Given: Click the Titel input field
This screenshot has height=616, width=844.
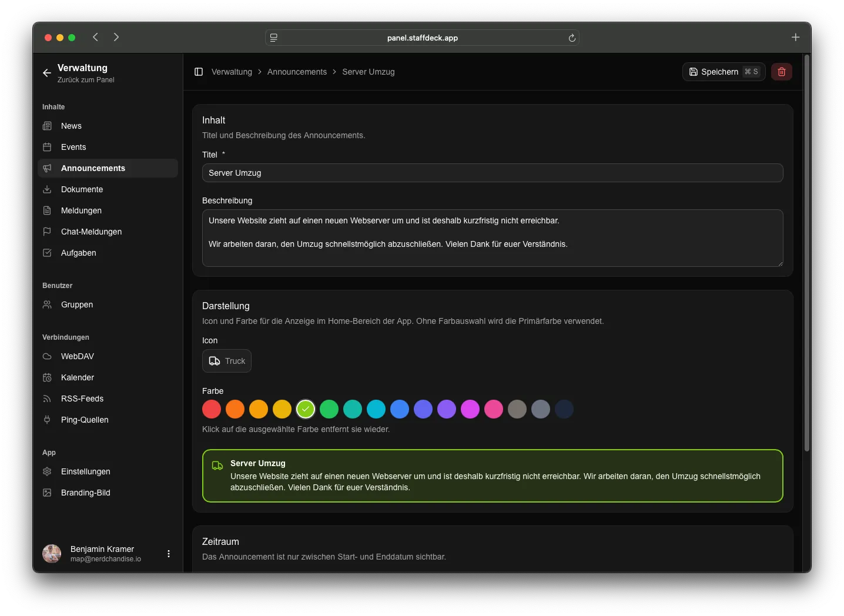Looking at the screenshot, I should (493, 173).
